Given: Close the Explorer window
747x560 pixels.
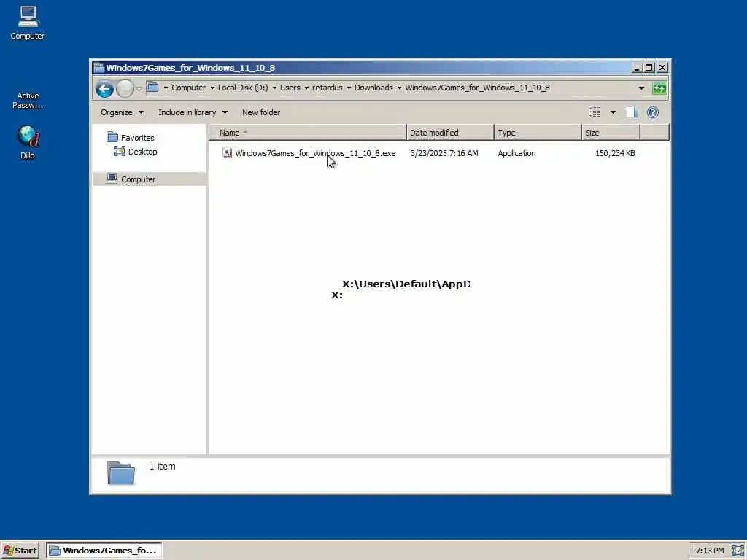Looking at the screenshot, I should coord(662,68).
